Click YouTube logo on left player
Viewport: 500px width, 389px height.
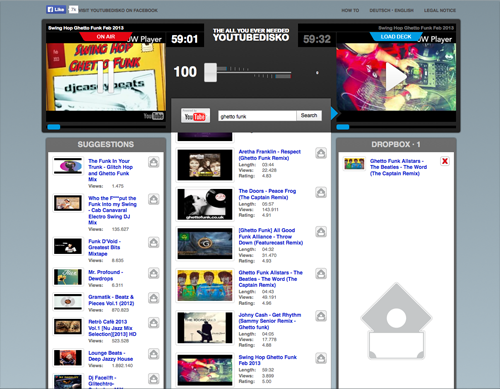coord(154,116)
